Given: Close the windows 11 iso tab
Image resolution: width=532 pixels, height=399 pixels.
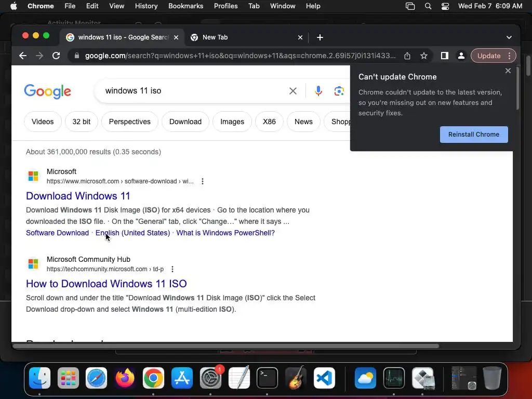Looking at the screenshot, I should pos(176,37).
